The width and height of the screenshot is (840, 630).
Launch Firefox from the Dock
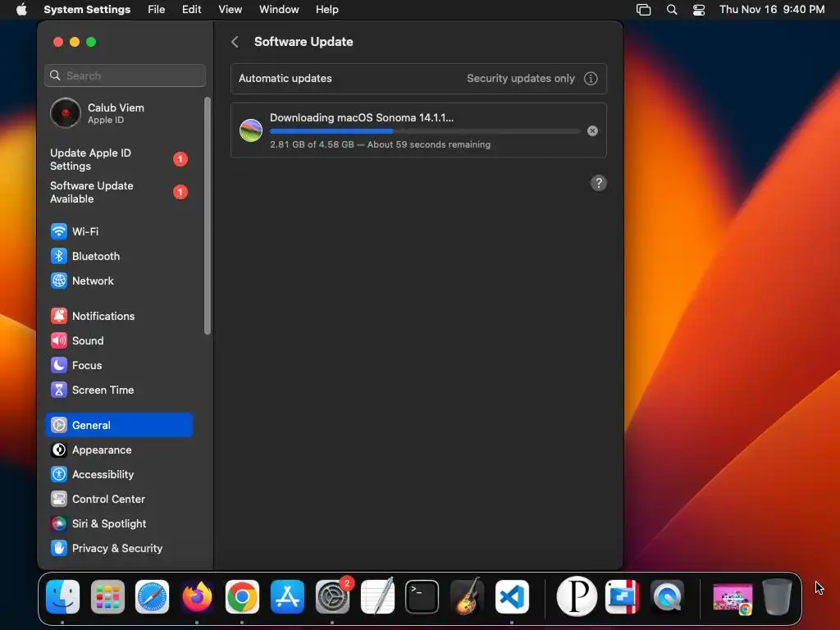(x=197, y=597)
